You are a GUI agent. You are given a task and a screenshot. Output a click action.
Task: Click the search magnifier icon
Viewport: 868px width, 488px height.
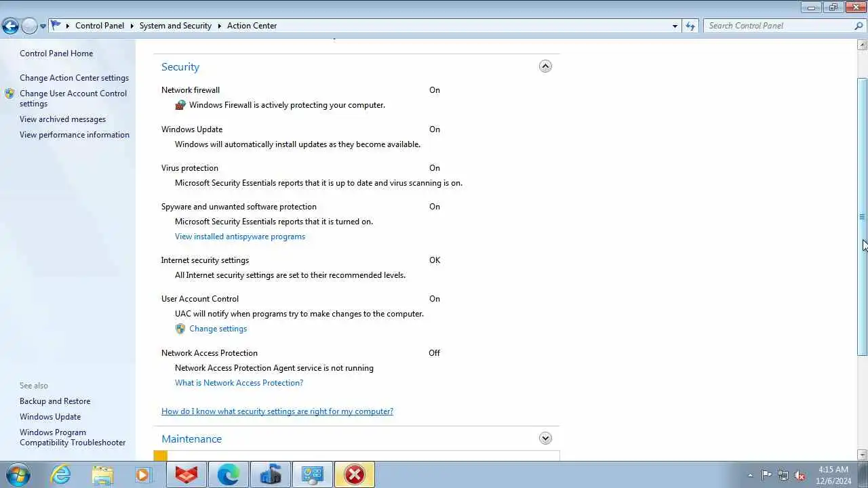coord(859,26)
